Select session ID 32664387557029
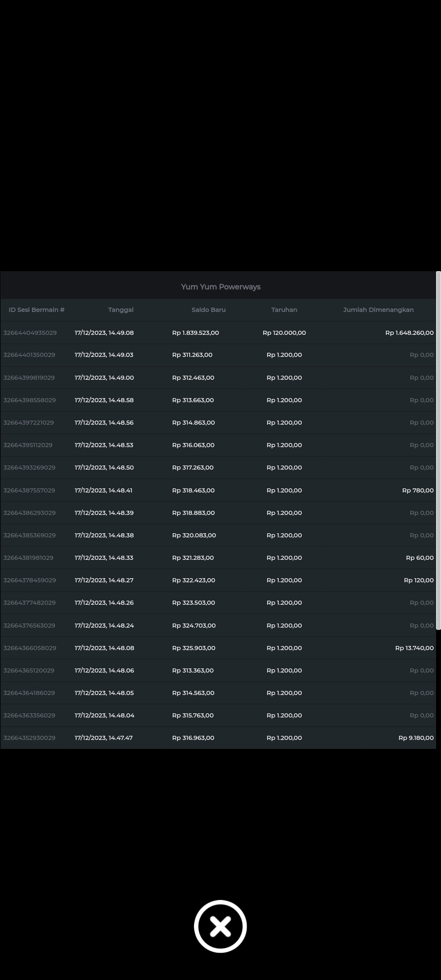The height and width of the screenshot is (980, 441). [x=29, y=490]
